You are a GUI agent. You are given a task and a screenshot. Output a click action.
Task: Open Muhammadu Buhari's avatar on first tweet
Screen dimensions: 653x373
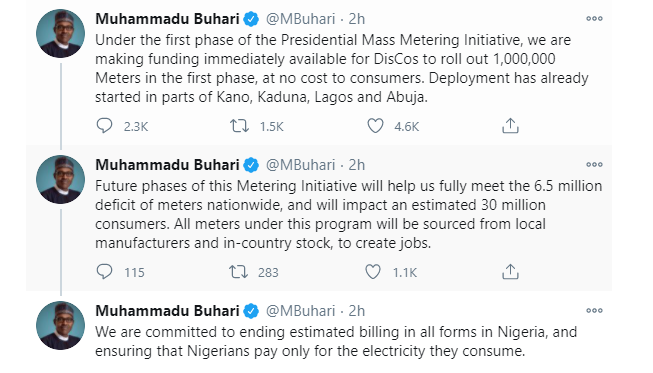coord(60,33)
